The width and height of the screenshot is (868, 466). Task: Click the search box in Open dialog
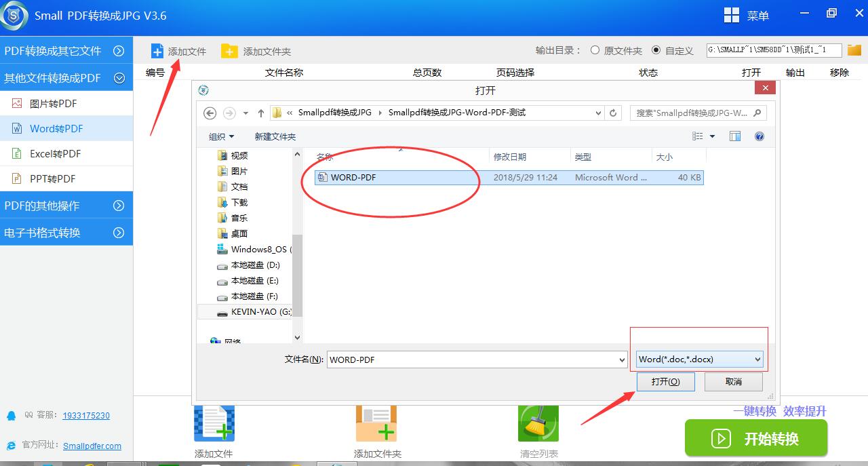698,113
